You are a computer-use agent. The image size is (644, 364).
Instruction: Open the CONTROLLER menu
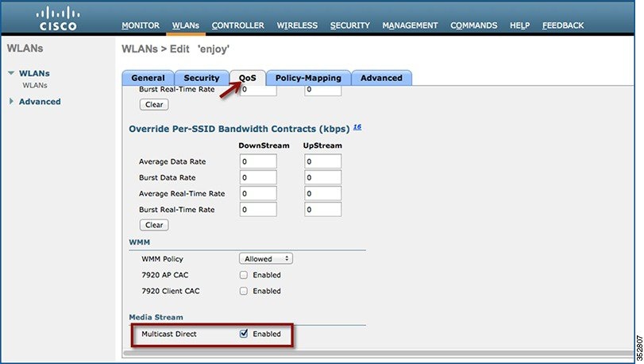pyautogui.click(x=237, y=25)
